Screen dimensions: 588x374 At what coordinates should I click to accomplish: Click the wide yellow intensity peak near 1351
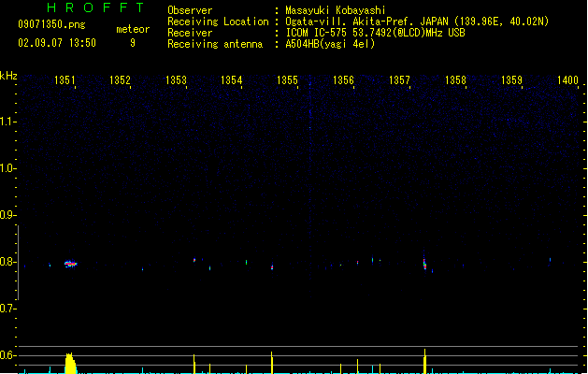pos(70,363)
